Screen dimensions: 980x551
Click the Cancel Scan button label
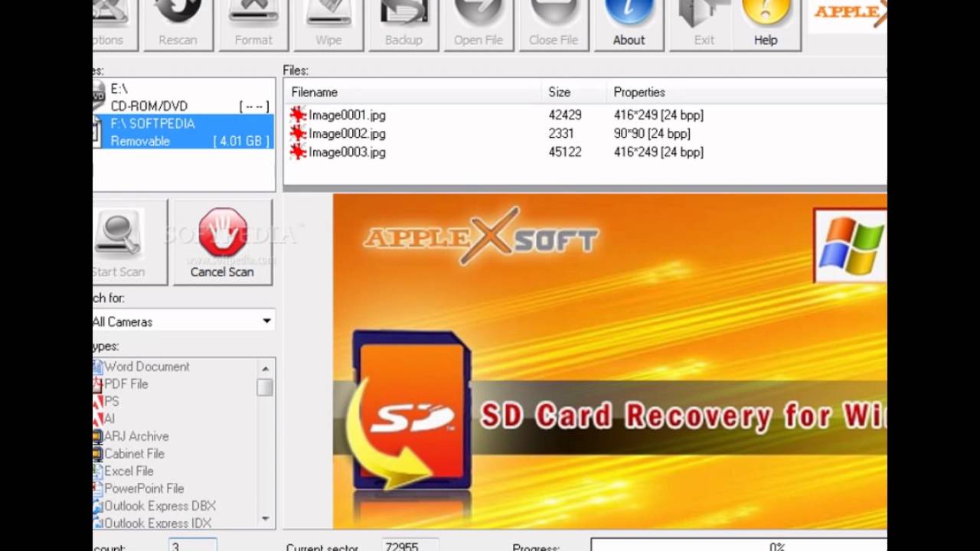(x=222, y=272)
